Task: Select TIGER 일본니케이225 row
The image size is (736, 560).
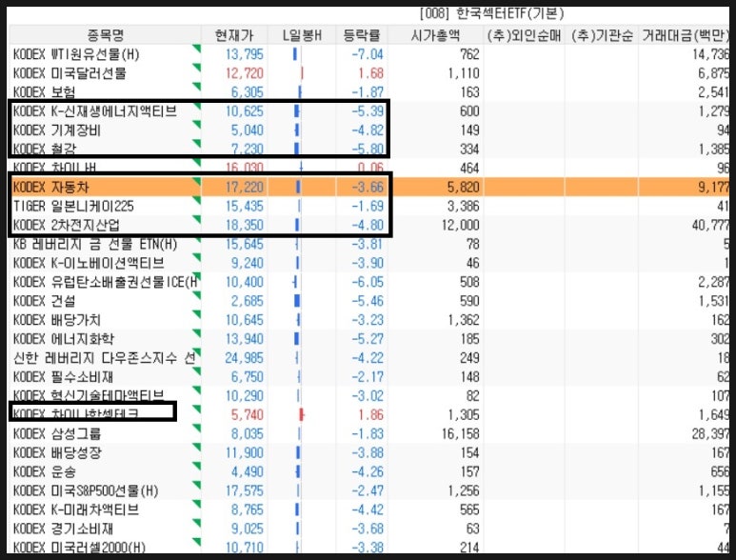Action: tap(368, 206)
